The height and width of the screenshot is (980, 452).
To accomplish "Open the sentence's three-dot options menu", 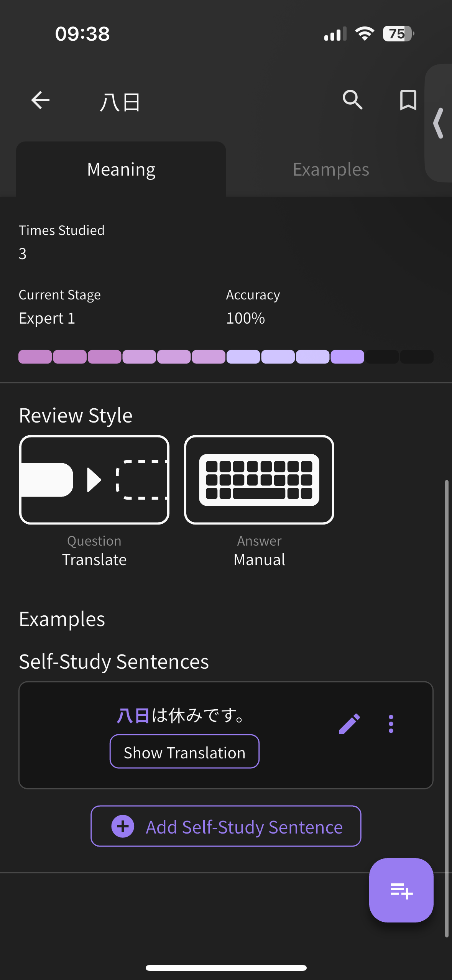I will pos(391,724).
